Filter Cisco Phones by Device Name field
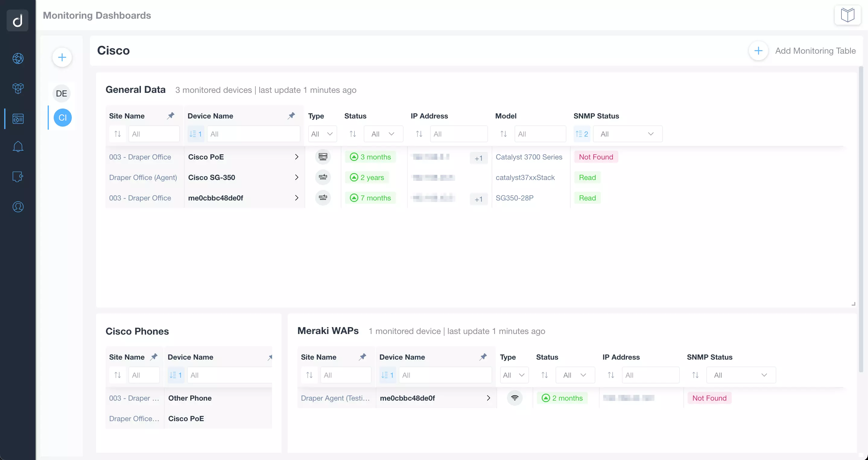This screenshot has width=868, height=460. [x=230, y=375]
